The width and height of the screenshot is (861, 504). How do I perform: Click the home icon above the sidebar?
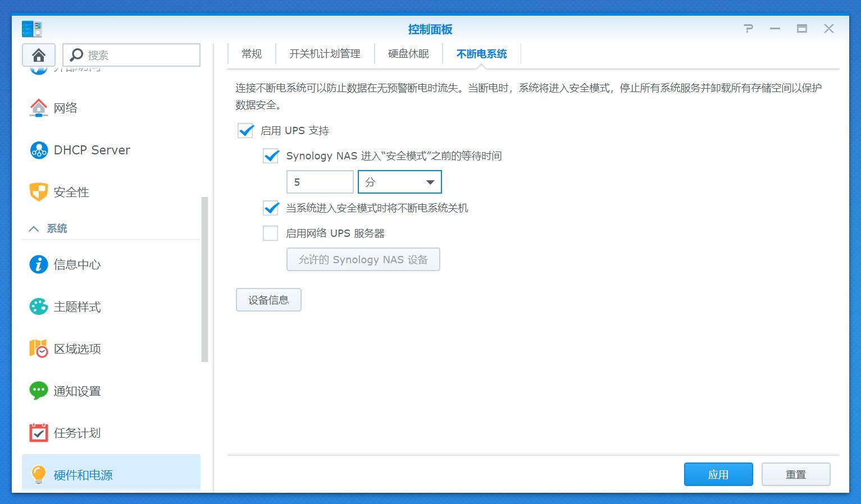pos(38,54)
